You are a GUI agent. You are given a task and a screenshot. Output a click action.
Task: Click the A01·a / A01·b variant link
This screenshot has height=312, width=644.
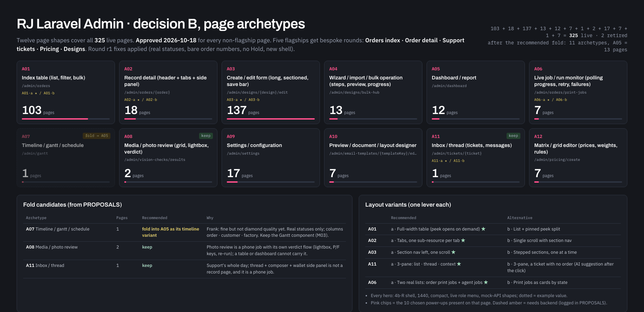click(x=38, y=93)
